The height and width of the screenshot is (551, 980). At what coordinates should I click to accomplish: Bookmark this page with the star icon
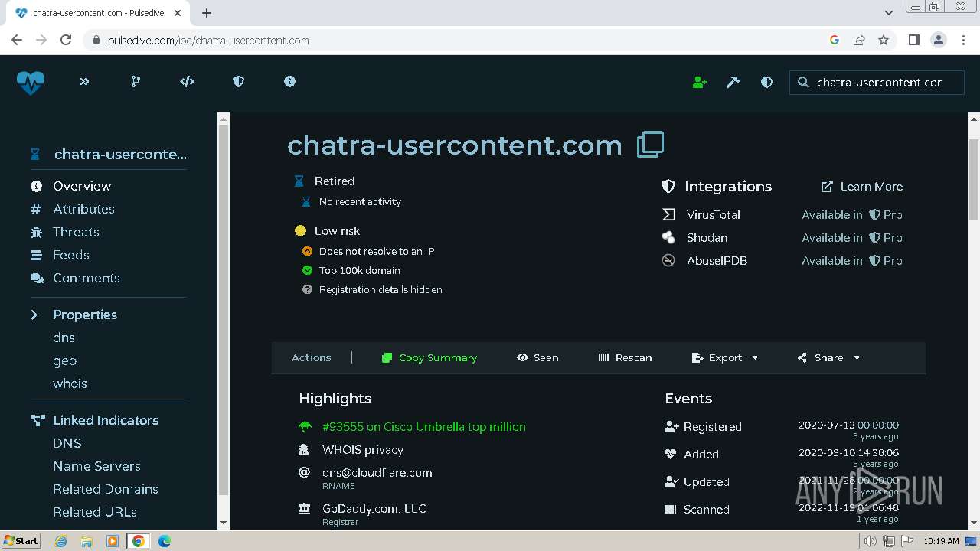click(x=884, y=40)
